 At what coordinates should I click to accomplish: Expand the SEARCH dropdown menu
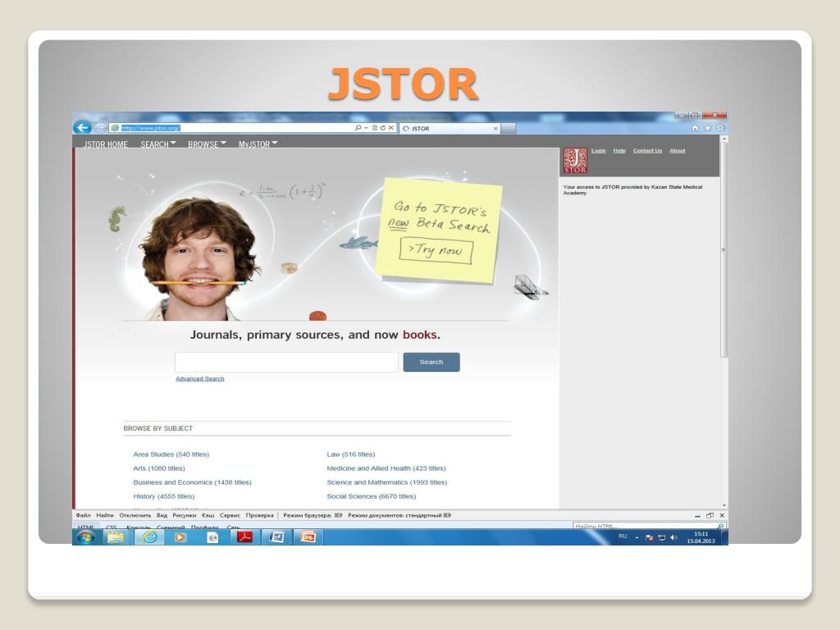tap(158, 144)
